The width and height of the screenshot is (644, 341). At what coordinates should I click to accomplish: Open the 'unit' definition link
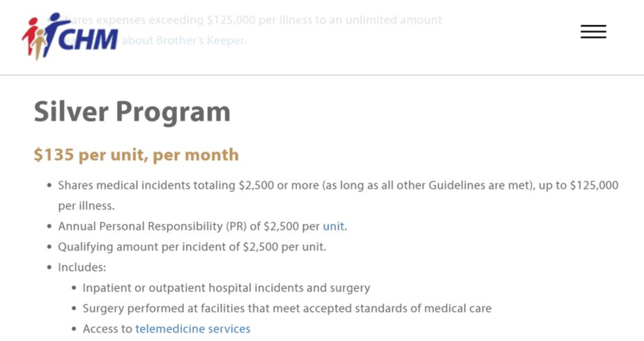tap(333, 227)
